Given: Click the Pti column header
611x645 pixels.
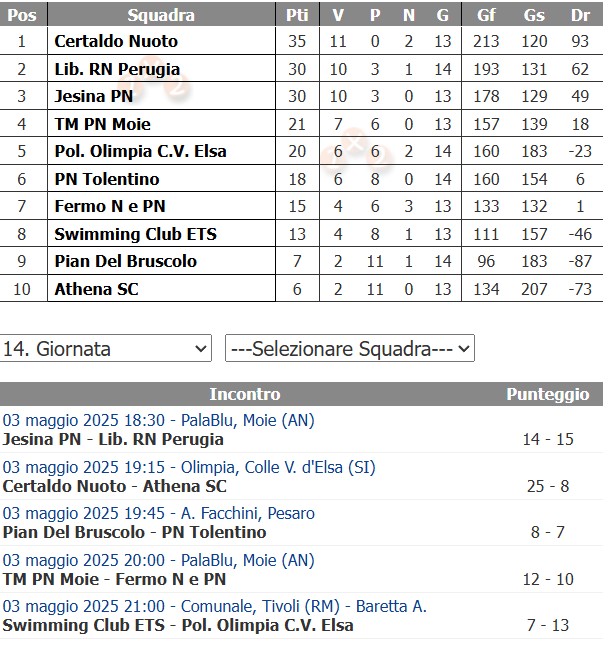Looking at the screenshot, I should (297, 15).
